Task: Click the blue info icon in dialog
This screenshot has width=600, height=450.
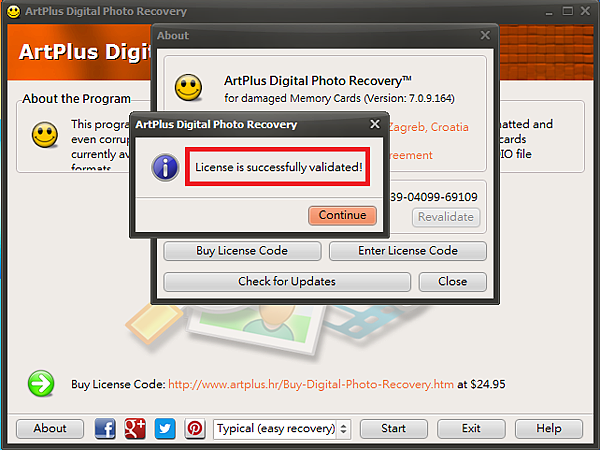Action: [x=165, y=167]
